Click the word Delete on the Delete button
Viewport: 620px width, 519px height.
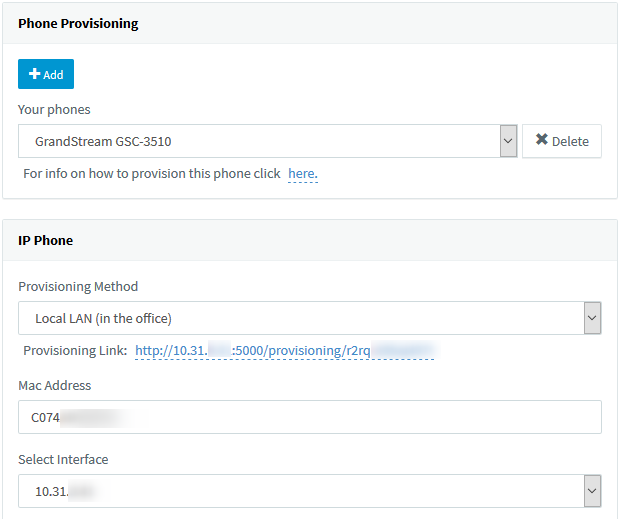click(570, 141)
